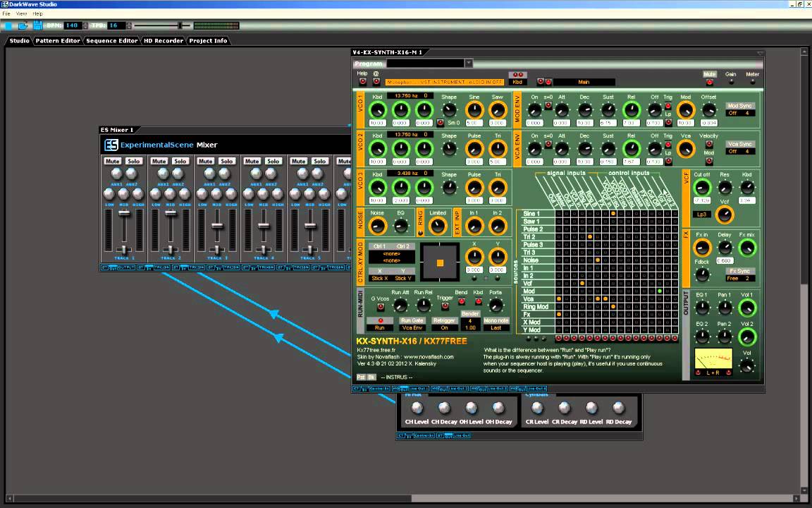Click the Help LED button in synth
This screenshot has height=508, width=812.
(362, 82)
